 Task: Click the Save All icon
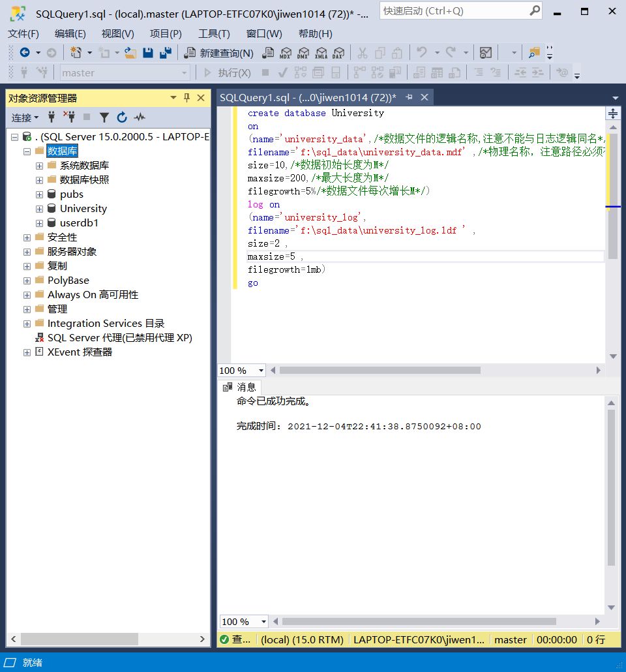[x=166, y=53]
